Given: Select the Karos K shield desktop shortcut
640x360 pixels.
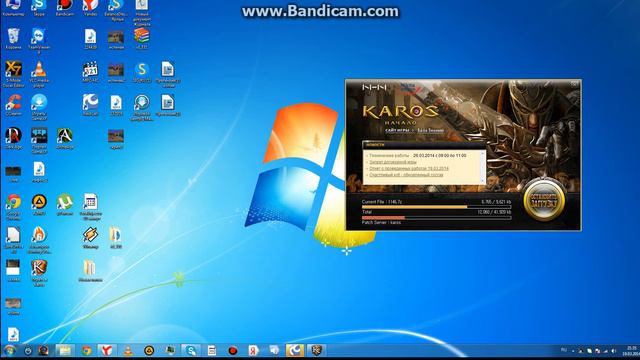Looking at the screenshot, I should [39, 273].
